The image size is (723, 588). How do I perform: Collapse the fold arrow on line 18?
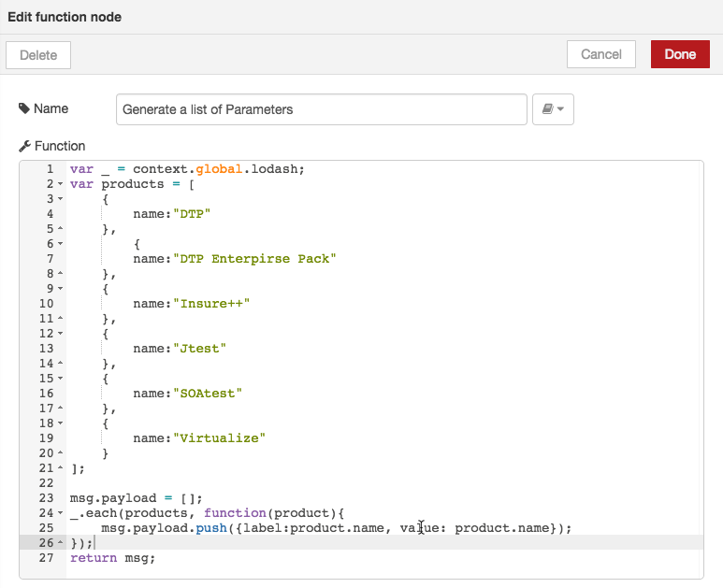tap(61, 423)
